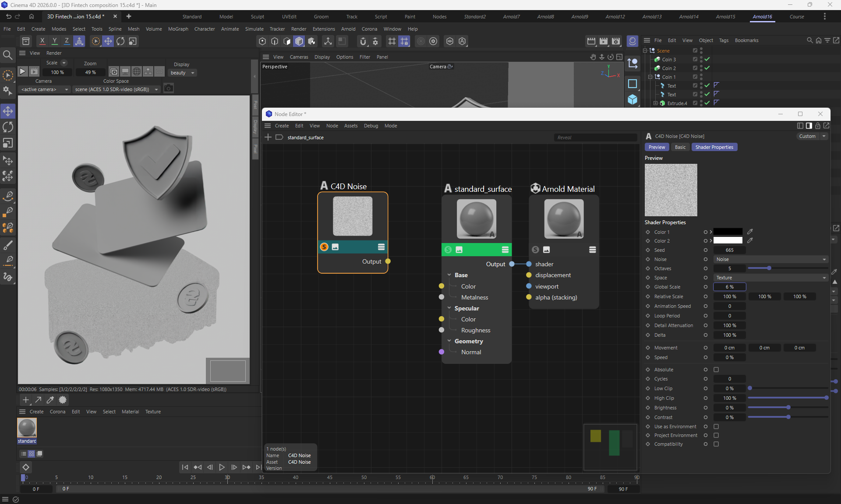This screenshot has height=504, width=841.
Task: Click the Scale tool icon in left toolbar
Action: [8, 144]
